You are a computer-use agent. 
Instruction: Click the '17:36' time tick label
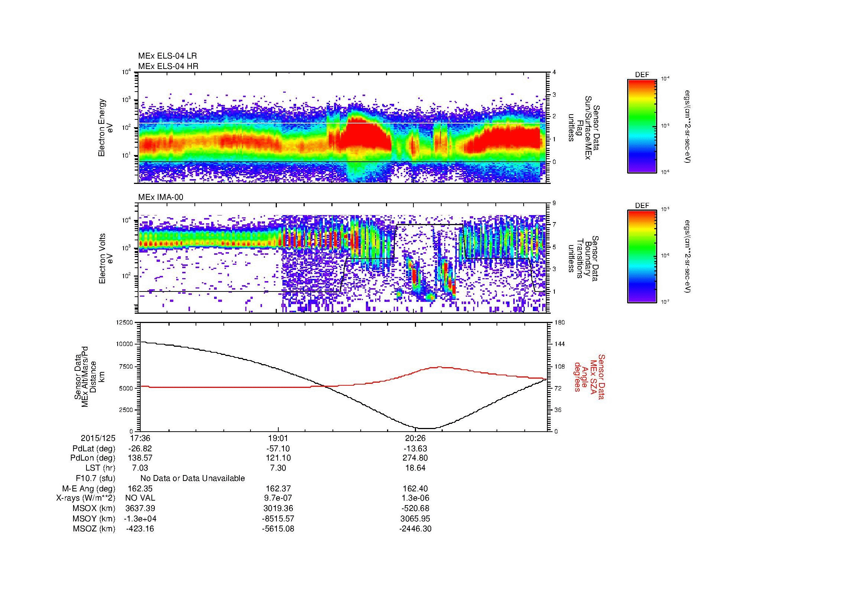[x=140, y=438]
